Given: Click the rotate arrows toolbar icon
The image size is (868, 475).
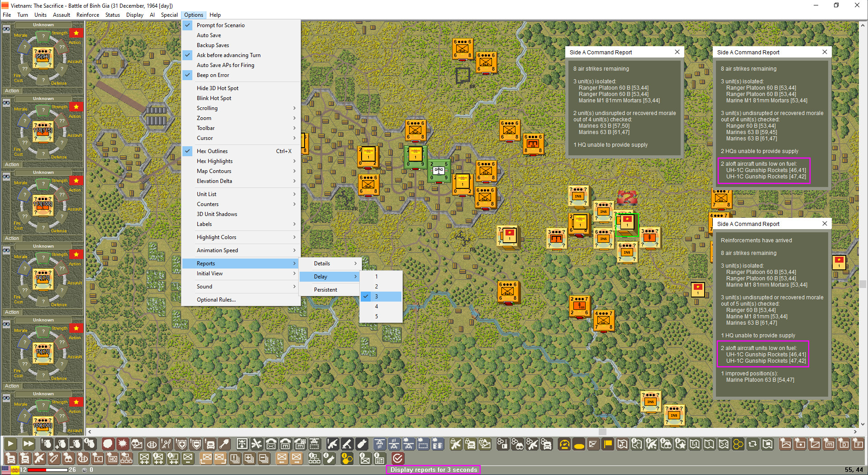Looking at the screenshot, I should [x=753, y=444].
